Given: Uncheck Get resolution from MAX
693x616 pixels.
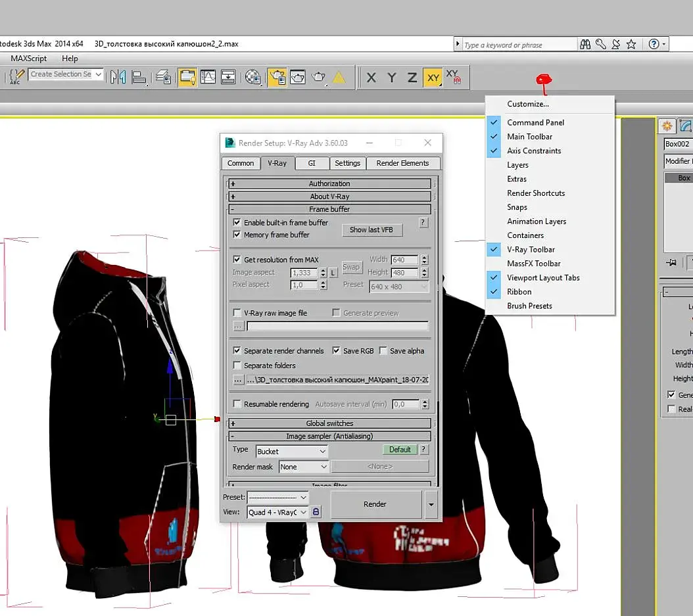Looking at the screenshot, I should [x=237, y=260].
